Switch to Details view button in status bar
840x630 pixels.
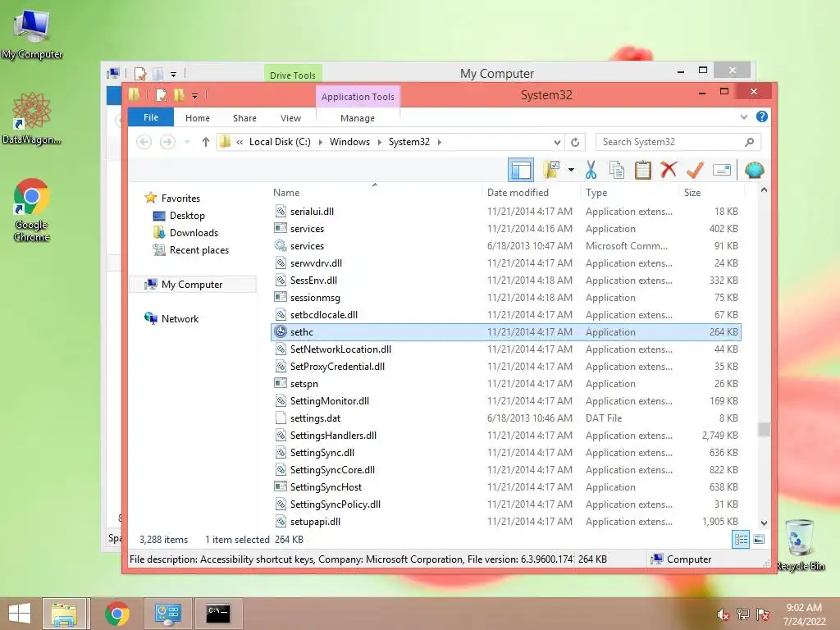(x=741, y=540)
